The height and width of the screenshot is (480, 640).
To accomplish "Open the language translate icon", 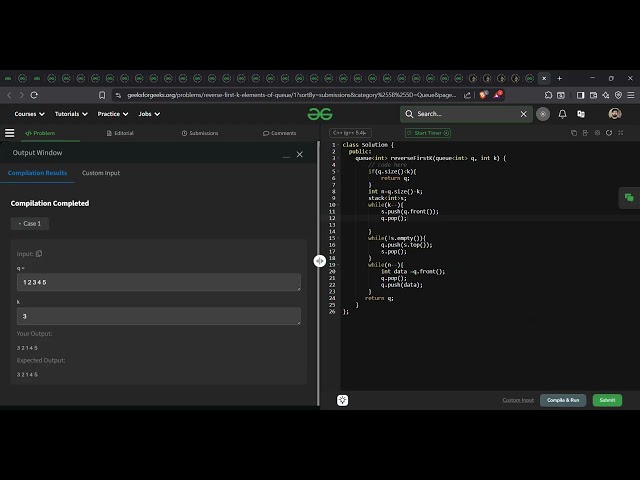I will 581,114.
